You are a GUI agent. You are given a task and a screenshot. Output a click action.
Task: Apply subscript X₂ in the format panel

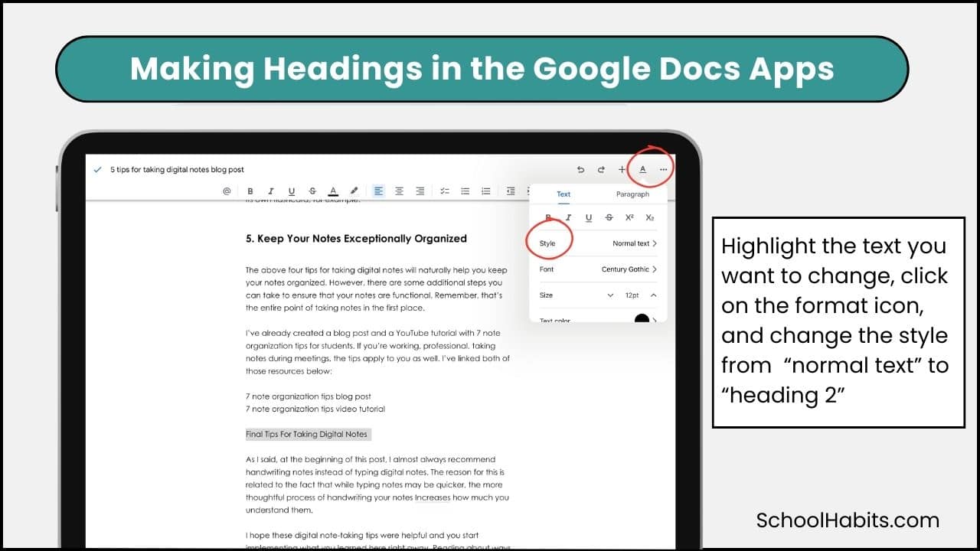649,217
